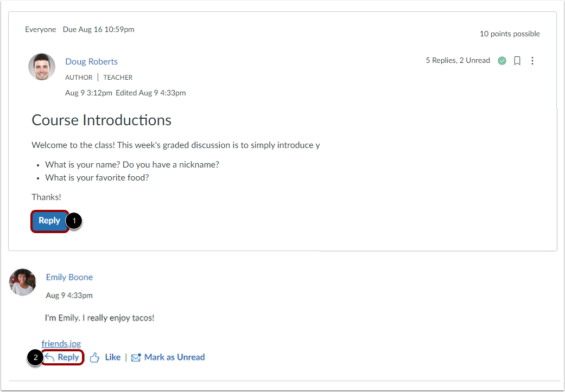Click the TEACHER role label

click(118, 78)
